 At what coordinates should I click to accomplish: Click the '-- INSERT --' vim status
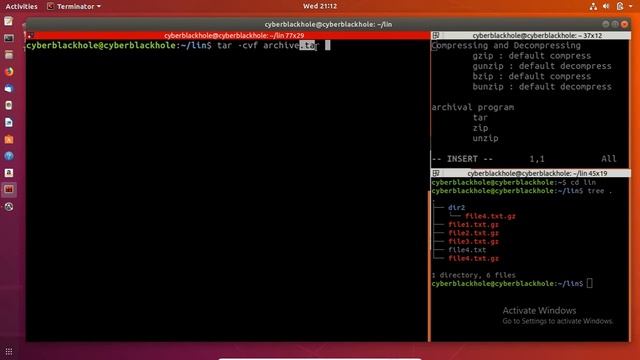[x=462, y=159]
